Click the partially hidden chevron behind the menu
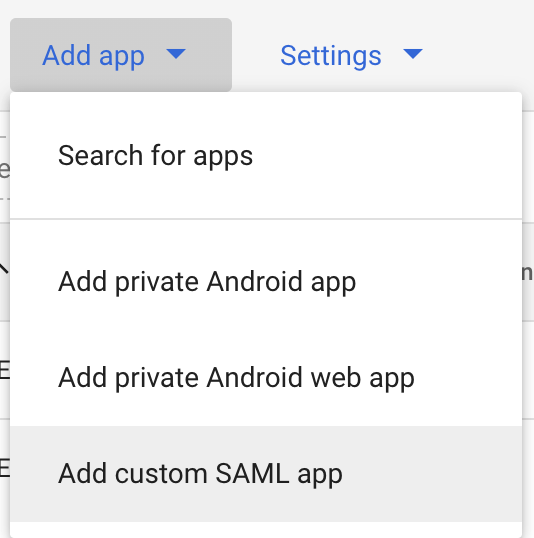Screen dimensions: 534x538 [x=4, y=268]
